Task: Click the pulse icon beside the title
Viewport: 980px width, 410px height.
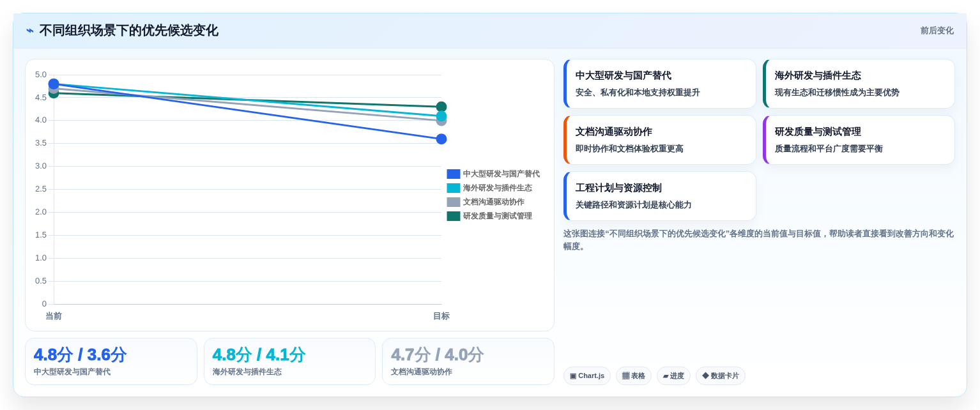Action: pos(30,31)
